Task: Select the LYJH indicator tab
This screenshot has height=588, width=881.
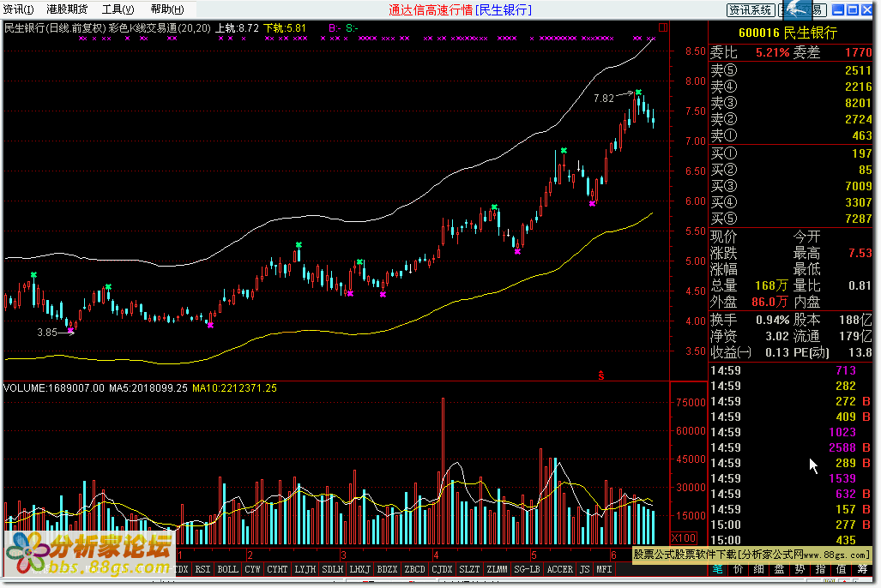Action: 305,569
